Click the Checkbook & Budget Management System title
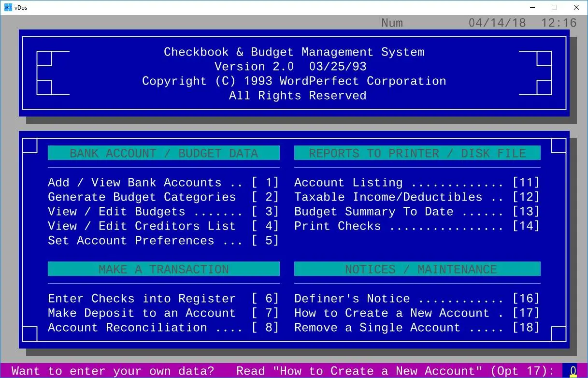Image resolution: width=588 pixels, height=378 pixels. [x=294, y=52]
